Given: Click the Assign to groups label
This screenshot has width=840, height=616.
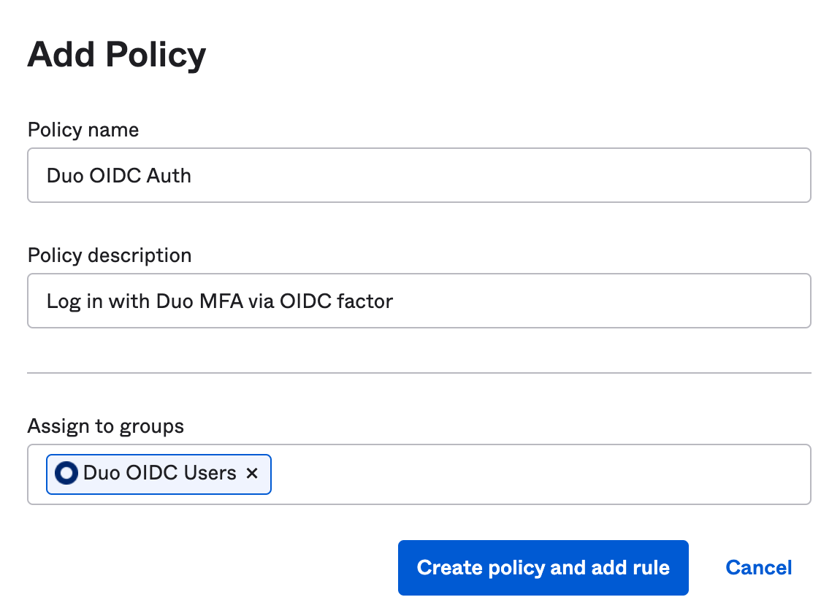Looking at the screenshot, I should coord(105,426).
